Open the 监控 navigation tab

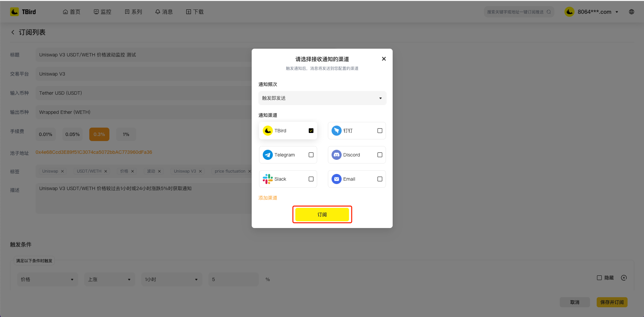(102, 12)
